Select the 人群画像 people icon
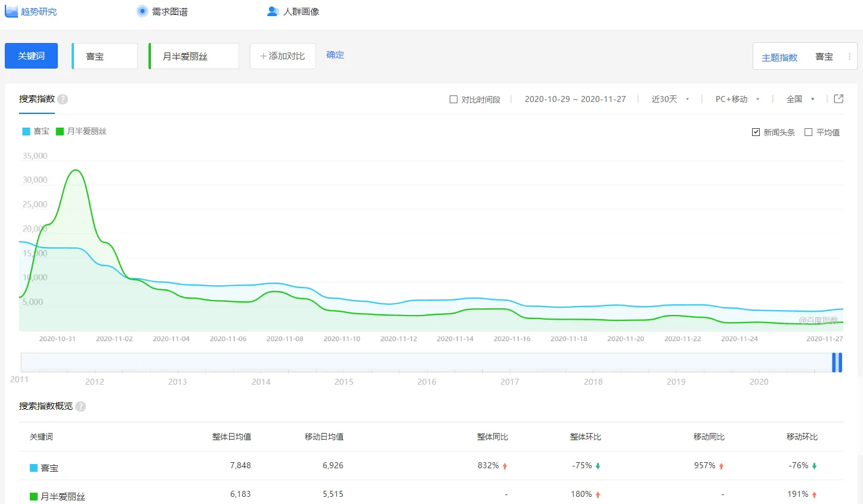The height and width of the screenshot is (504, 863). (x=273, y=10)
